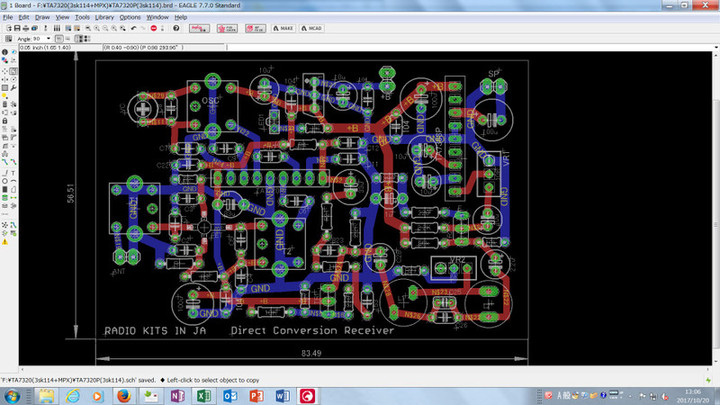
Task: Open the Library menu
Action: point(104,17)
